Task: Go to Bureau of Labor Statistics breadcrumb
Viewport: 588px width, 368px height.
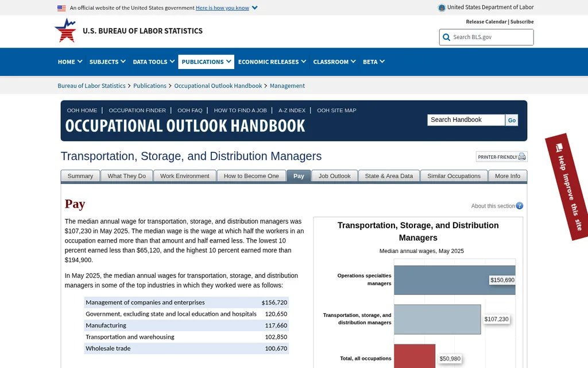Action: (91, 86)
